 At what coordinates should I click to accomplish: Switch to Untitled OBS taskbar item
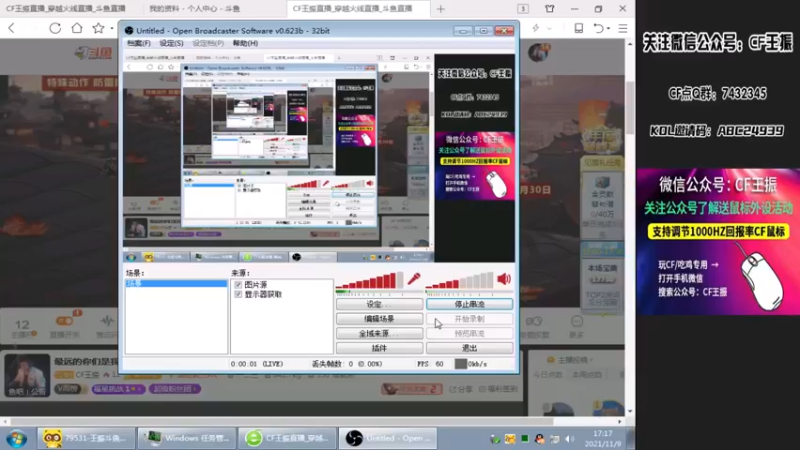[388, 438]
